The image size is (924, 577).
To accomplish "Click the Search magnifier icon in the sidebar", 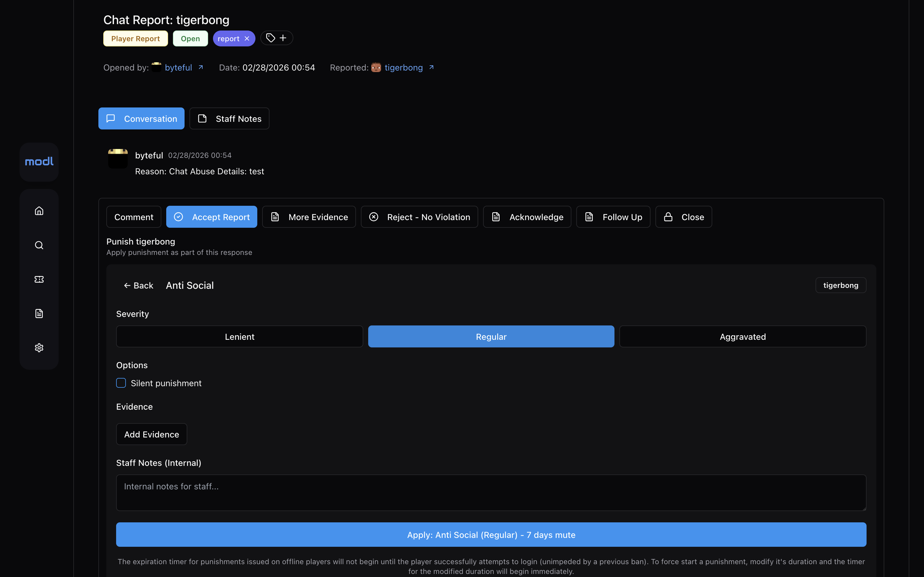I will 39,245.
